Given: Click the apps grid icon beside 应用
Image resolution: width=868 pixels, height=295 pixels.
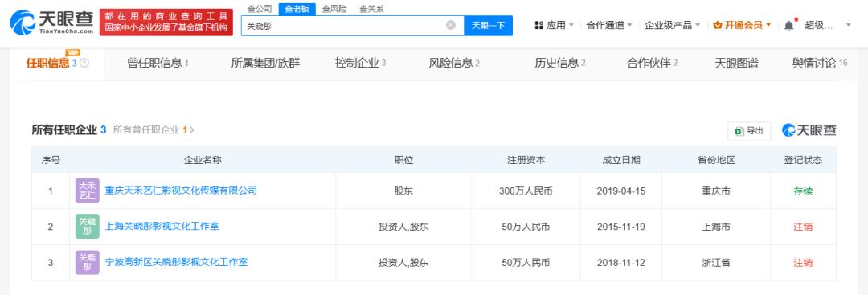Looking at the screenshot, I should pos(538,25).
